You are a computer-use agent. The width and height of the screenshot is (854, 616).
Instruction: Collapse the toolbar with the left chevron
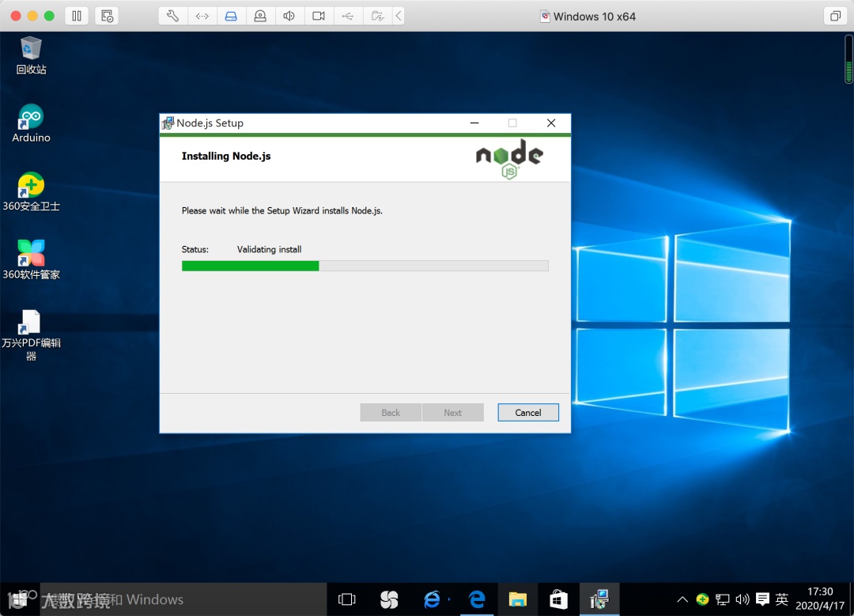(x=399, y=16)
